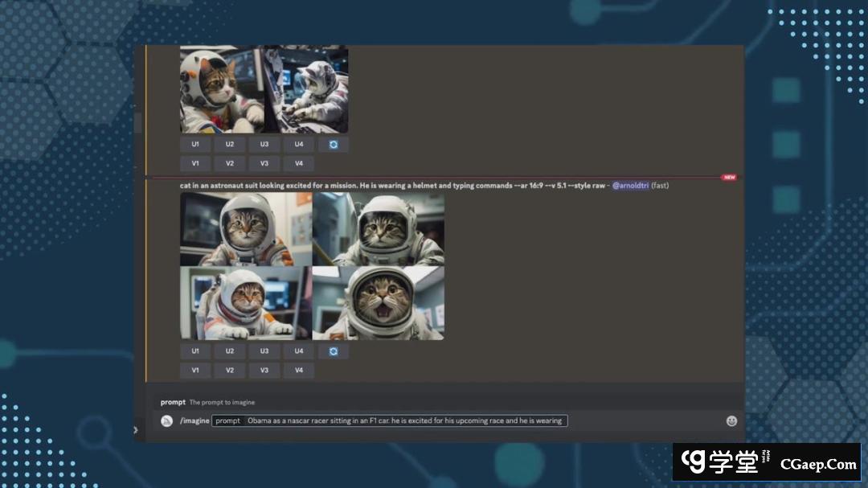The image size is (868, 488).
Task: Click the re-roll icon beside the lower U4 button
Action: (334, 351)
